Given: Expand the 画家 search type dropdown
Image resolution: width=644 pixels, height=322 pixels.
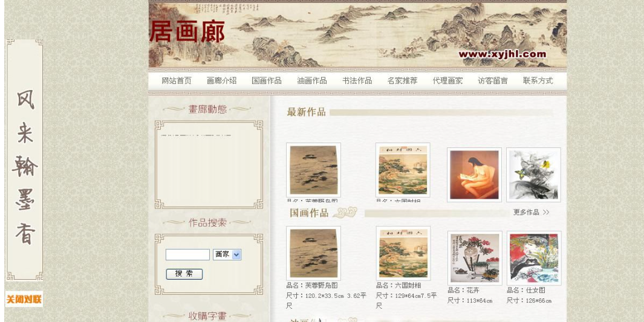Looking at the screenshot, I should tap(227, 255).
